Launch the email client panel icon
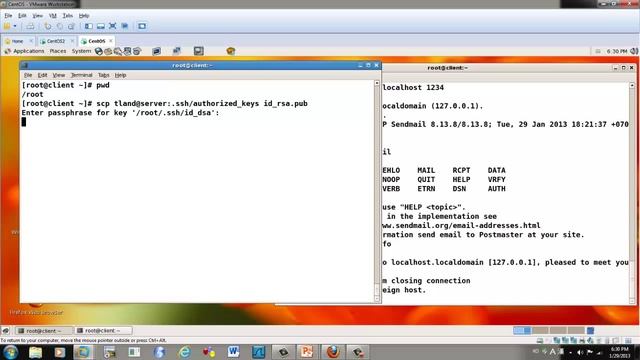Screen dimensions: 640x360 [108, 51]
